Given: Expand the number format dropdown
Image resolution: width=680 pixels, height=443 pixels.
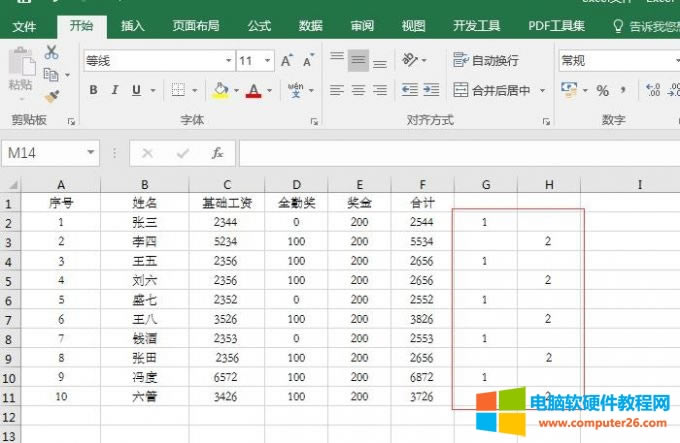Looking at the screenshot, I should pyautogui.click(x=674, y=61).
